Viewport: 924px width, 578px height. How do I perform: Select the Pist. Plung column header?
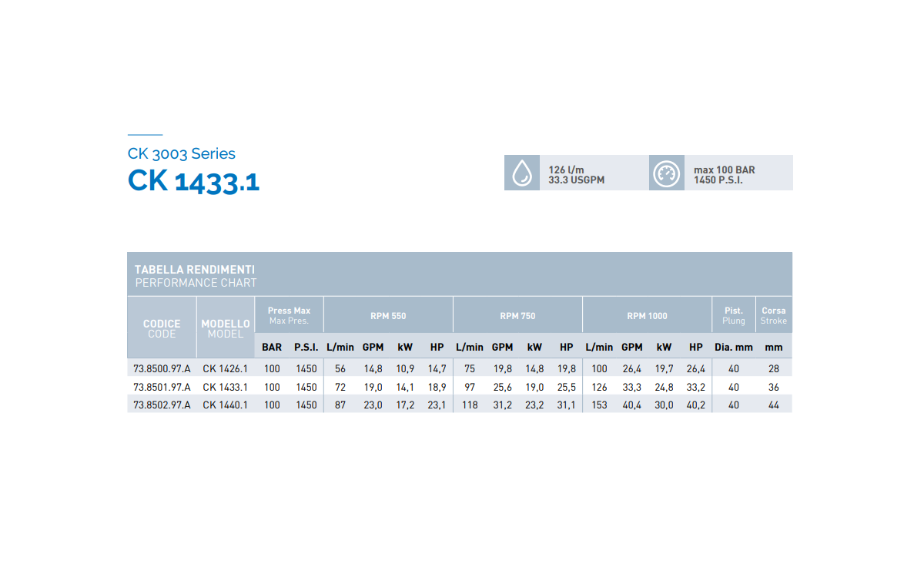(733, 315)
